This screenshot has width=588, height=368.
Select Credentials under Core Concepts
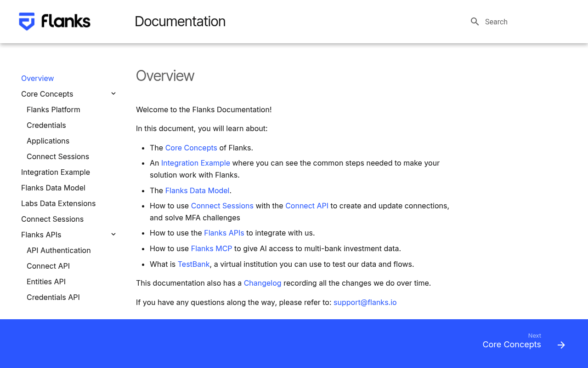pos(46,125)
